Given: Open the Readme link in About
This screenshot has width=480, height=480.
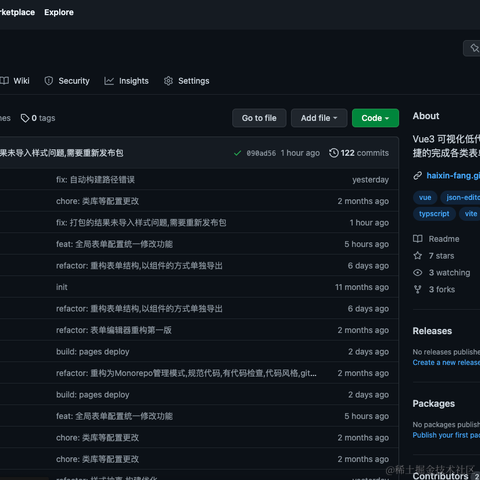Looking at the screenshot, I should pyautogui.click(x=444, y=239).
